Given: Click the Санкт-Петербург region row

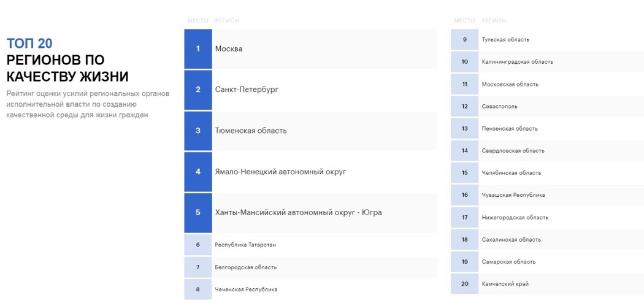Looking at the screenshot, I should pyautogui.click(x=310, y=90).
